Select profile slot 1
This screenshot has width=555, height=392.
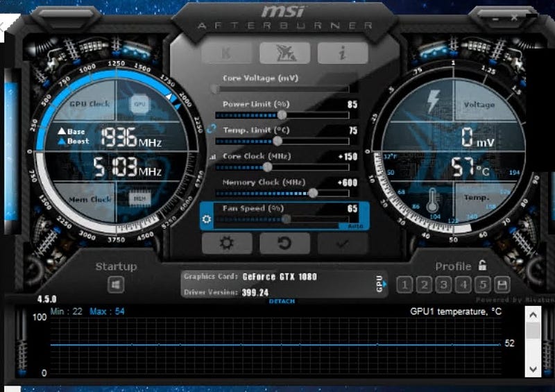(405, 284)
